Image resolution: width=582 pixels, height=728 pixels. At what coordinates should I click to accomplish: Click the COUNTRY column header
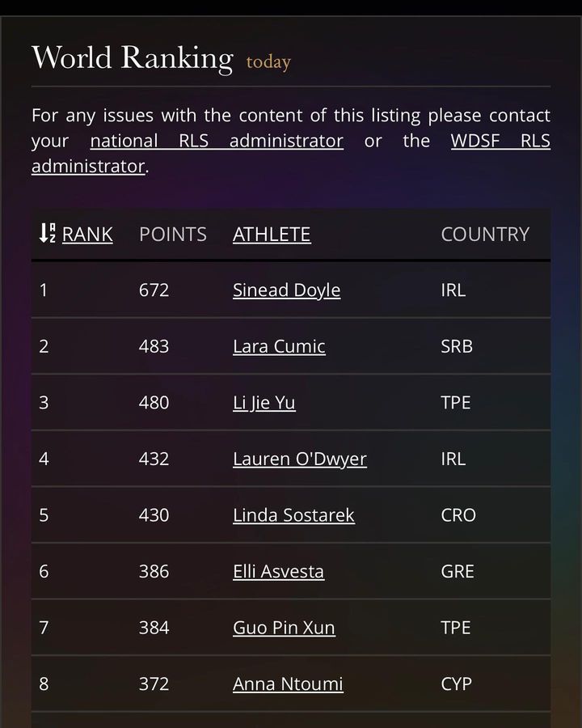point(485,235)
